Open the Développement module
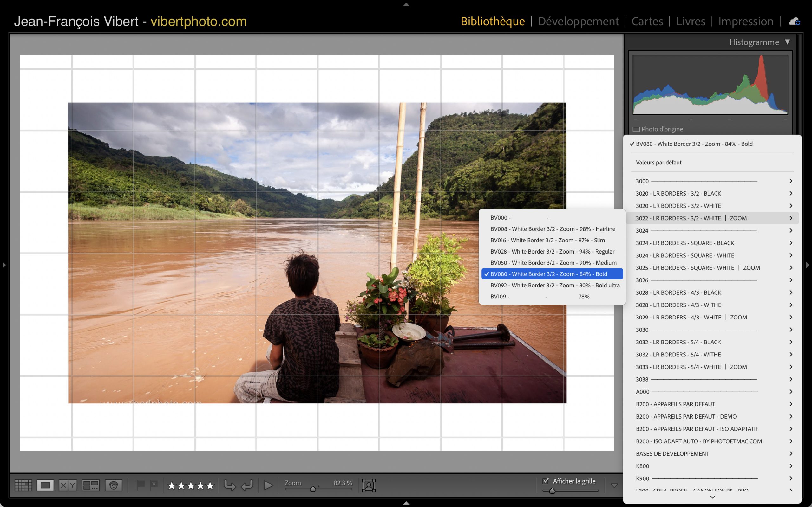The width and height of the screenshot is (812, 507). (x=578, y=22)
